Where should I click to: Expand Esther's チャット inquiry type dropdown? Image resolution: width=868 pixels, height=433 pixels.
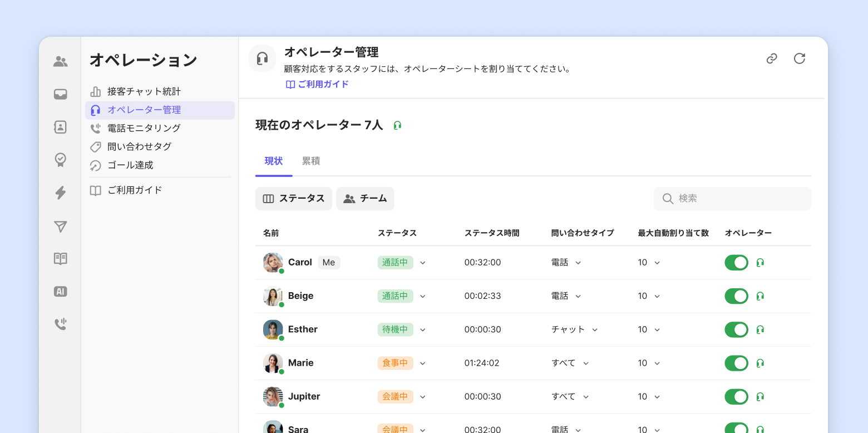click(594, 329)
